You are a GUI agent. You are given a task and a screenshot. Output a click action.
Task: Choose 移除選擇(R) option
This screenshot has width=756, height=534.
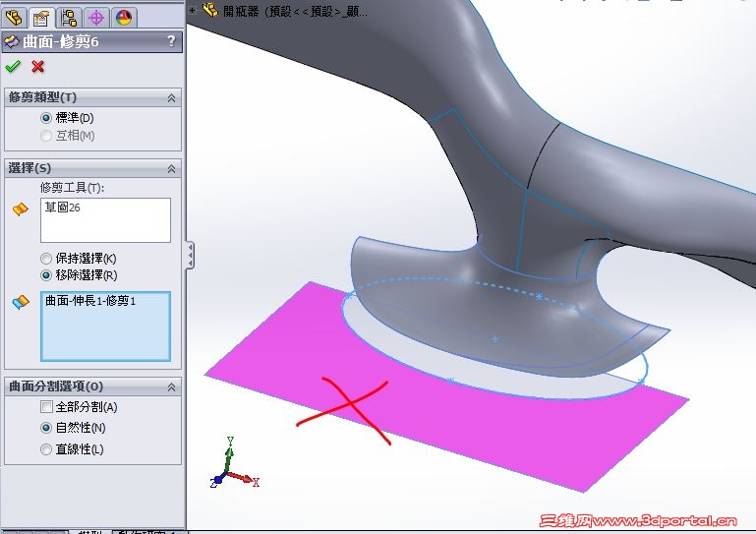click(46, 275)
